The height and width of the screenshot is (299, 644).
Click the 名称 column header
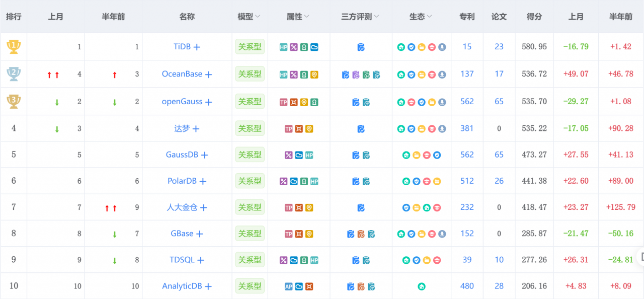(x=187, y=17)
